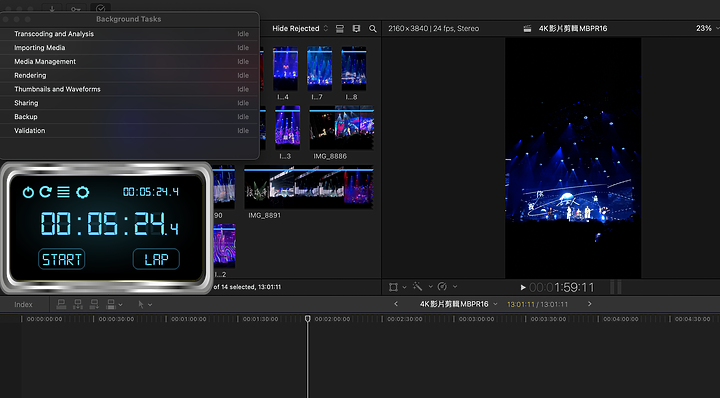This screenshot has height=398, width=720.
Task: Choose the Select arrow tool icon
Action: (141, 304)
